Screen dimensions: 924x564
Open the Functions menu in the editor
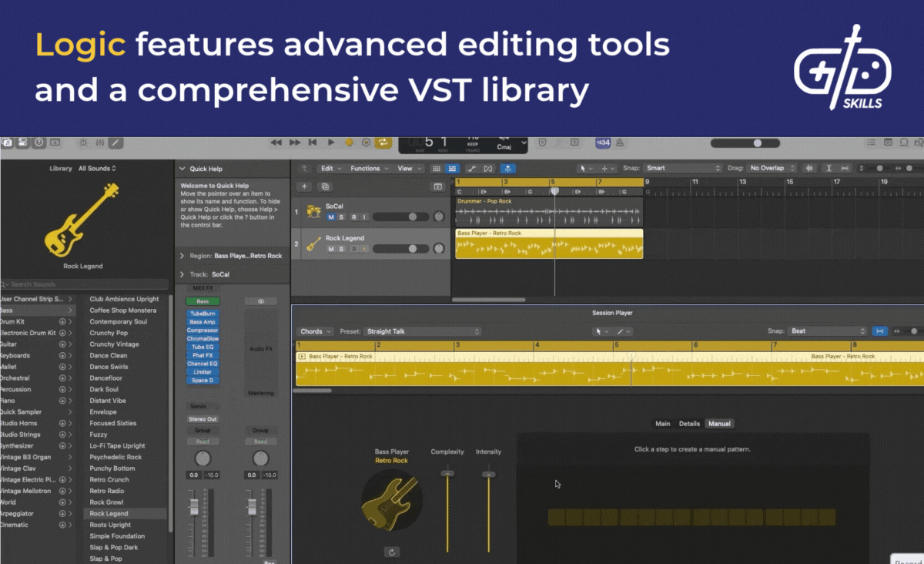[367, 168]
